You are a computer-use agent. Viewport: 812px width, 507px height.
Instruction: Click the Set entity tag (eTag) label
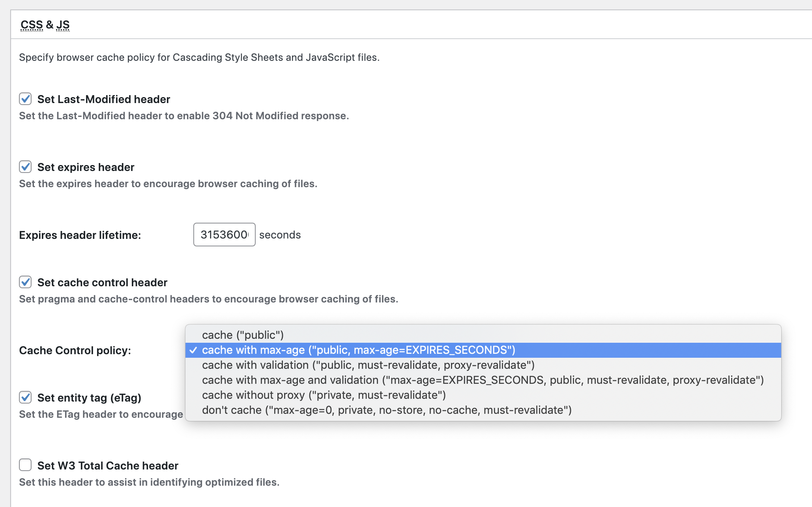tap(89, 398)
